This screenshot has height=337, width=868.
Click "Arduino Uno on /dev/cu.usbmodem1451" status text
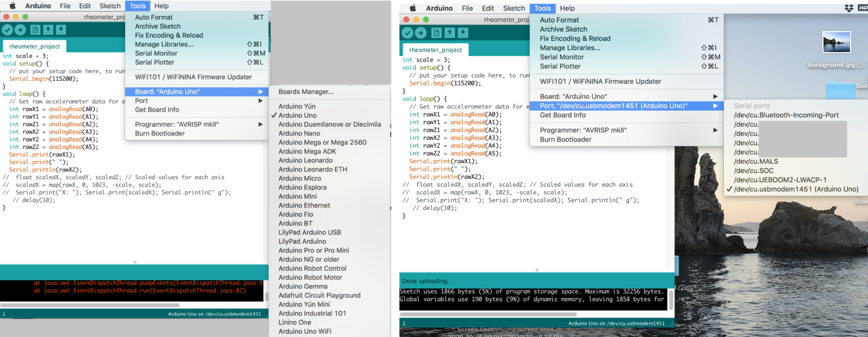pos(616,323)
